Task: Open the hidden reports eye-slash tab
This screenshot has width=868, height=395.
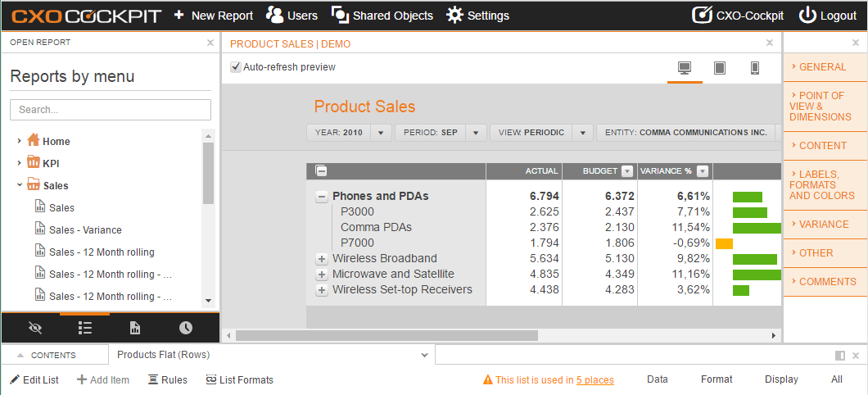Action: pos(35,328)
